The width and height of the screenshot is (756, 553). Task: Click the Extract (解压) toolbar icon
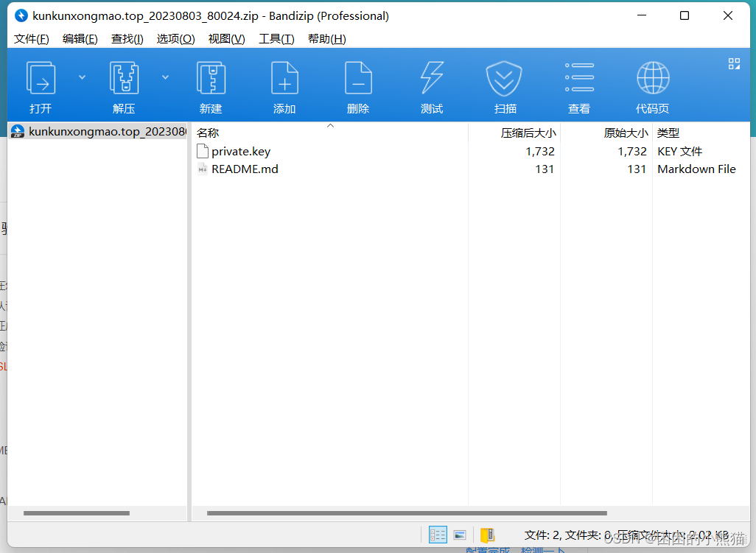(x=124, y=78)
